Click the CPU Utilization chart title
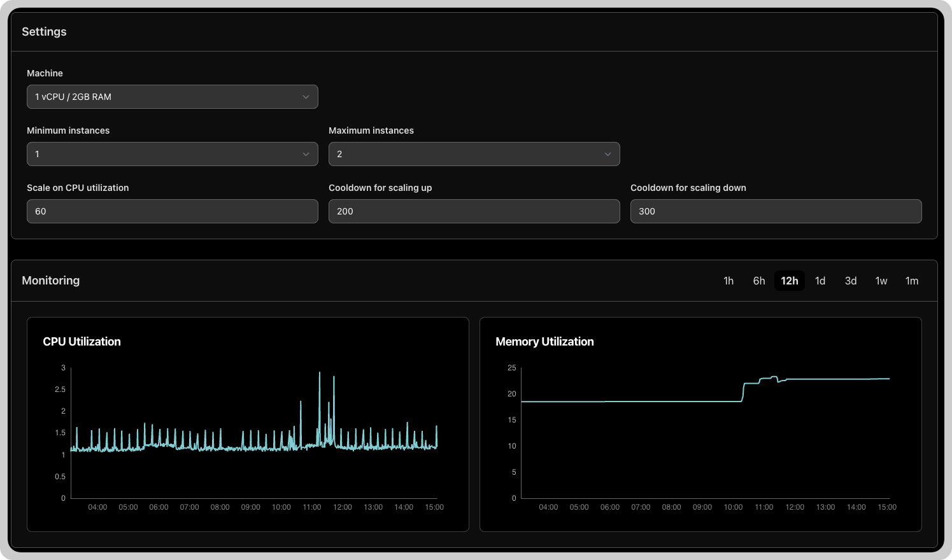Viewport: 952px width, 560px height. point(82,342)
